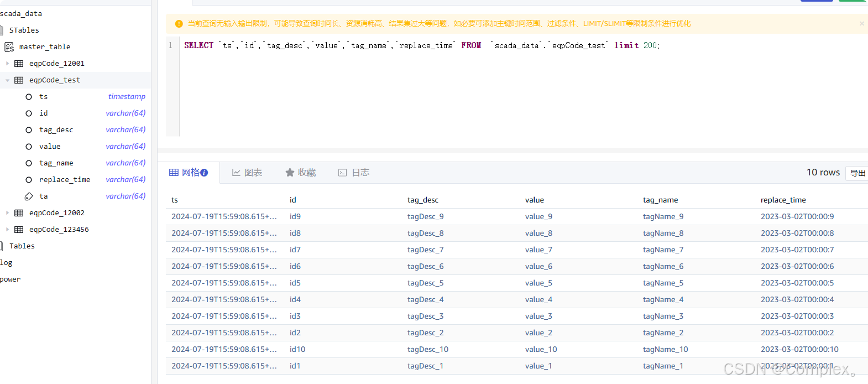Click the table icon beside eqpCode_12001
The image size is (868, 384).
[19, 64]
